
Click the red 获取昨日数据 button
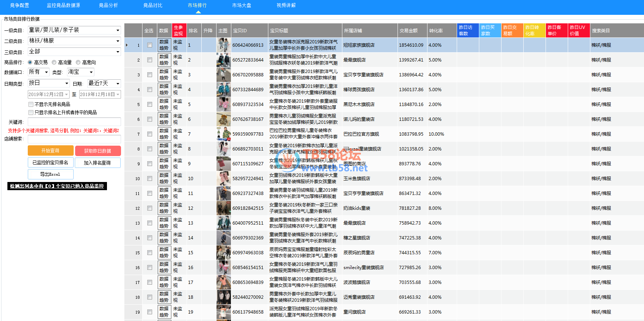98,151
